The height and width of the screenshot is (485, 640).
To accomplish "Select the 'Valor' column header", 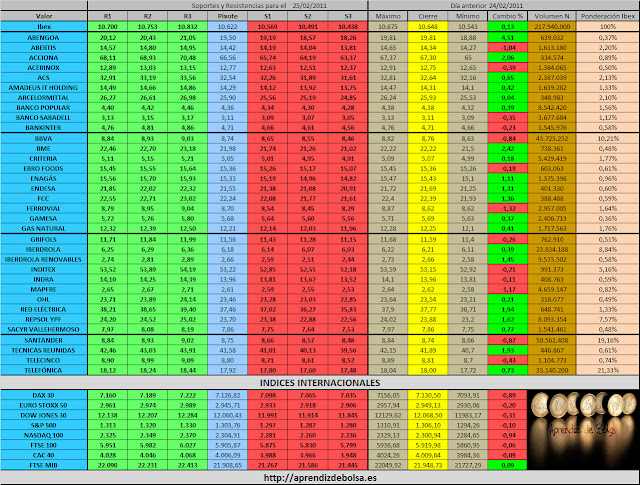I will tap(44, 16).
